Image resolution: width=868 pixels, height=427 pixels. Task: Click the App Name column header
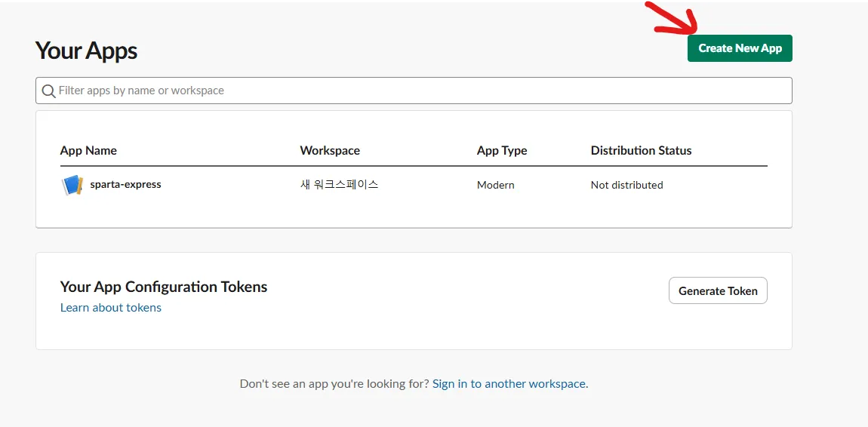88,150
